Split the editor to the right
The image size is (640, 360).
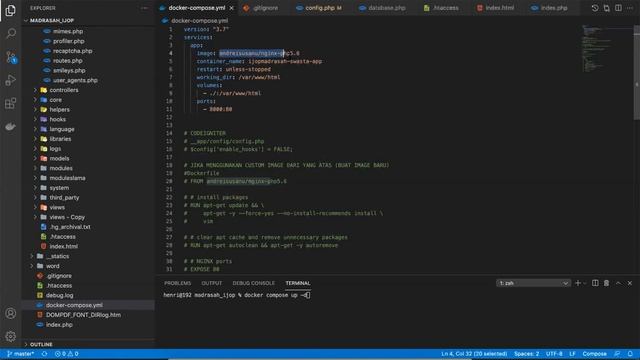[618, 8]
